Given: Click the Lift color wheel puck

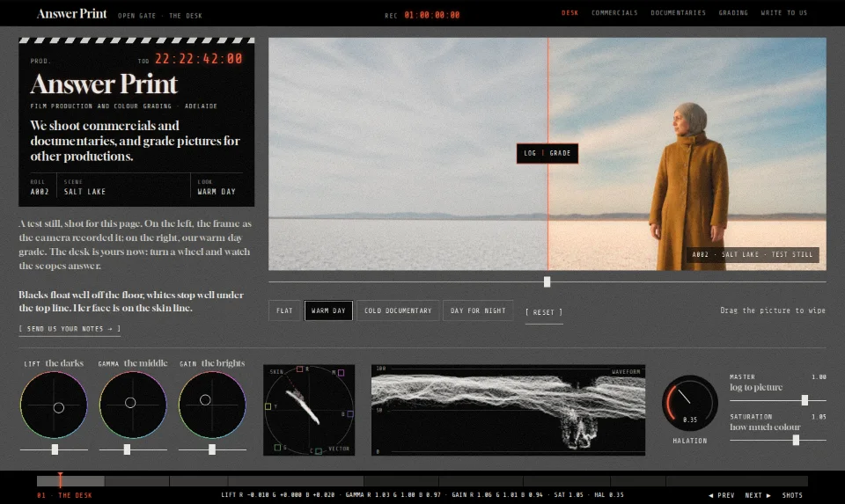Looking at the screenshot, I should coord(59,407).
